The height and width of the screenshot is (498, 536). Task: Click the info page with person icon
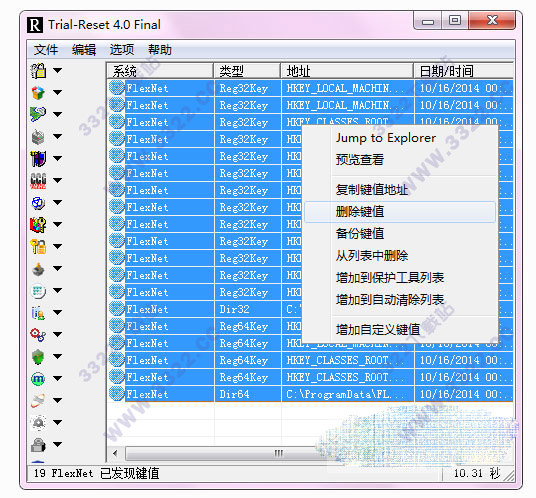click(38, 313)
